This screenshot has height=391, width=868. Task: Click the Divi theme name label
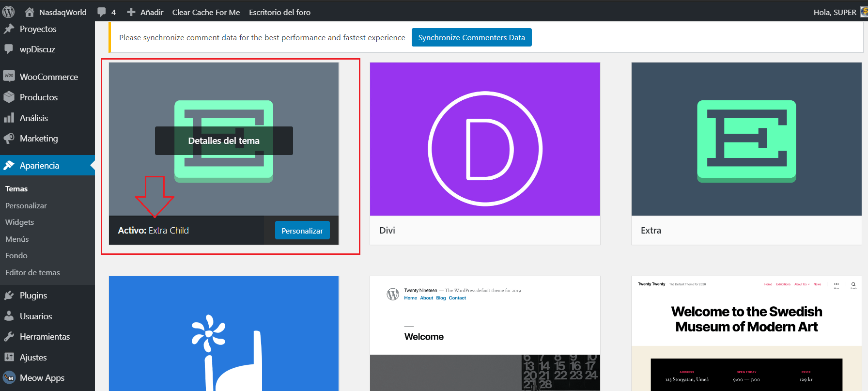(387, 231)
